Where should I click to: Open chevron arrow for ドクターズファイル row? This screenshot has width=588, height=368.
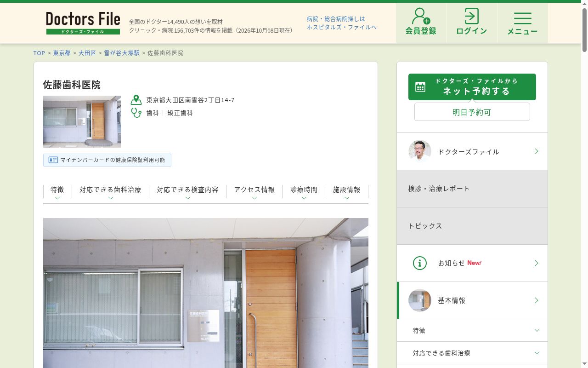[x=536, y=151]
